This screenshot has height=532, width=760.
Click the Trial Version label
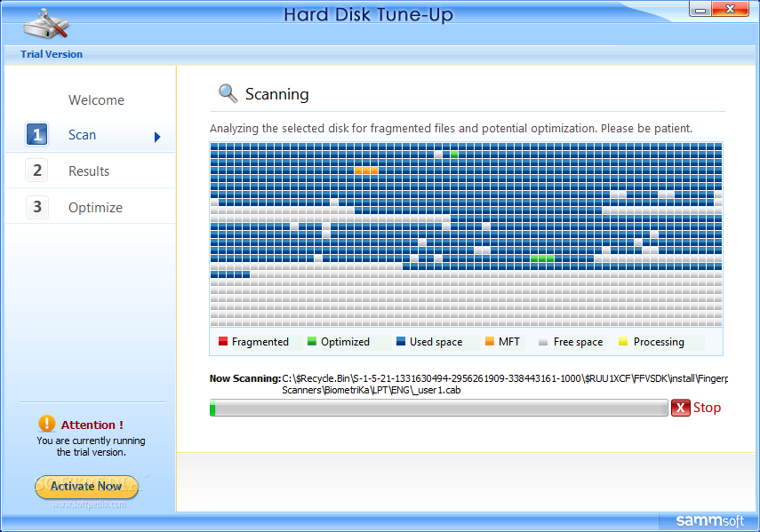[x=52, y=54]
